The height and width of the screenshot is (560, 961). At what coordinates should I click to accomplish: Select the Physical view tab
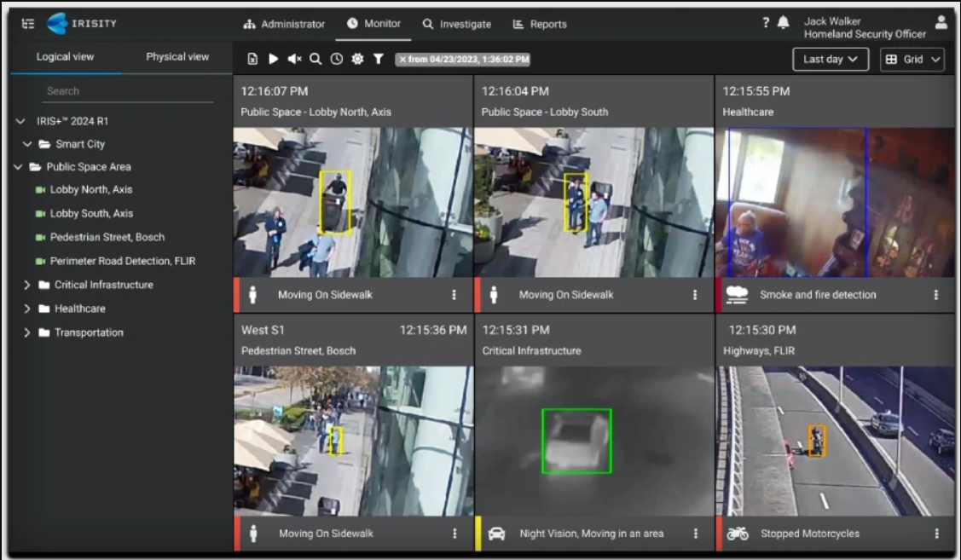[177, 56]
